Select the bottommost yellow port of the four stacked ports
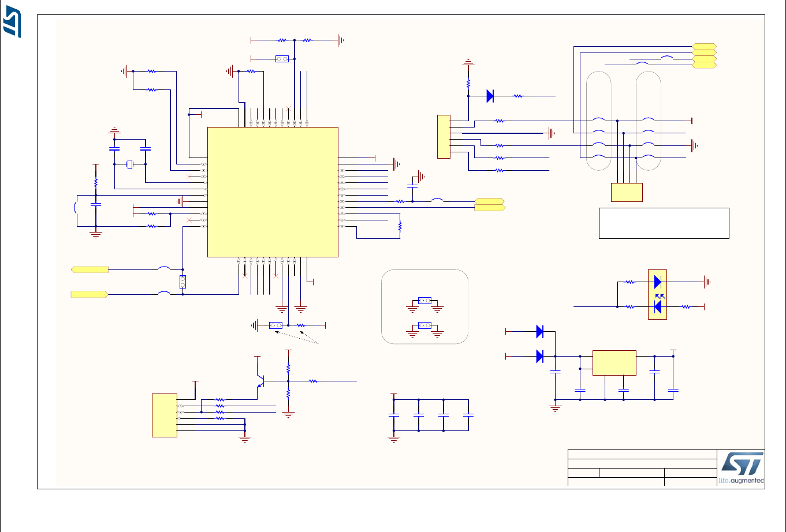This screenshot has height=532, width=786. point(705,65)
